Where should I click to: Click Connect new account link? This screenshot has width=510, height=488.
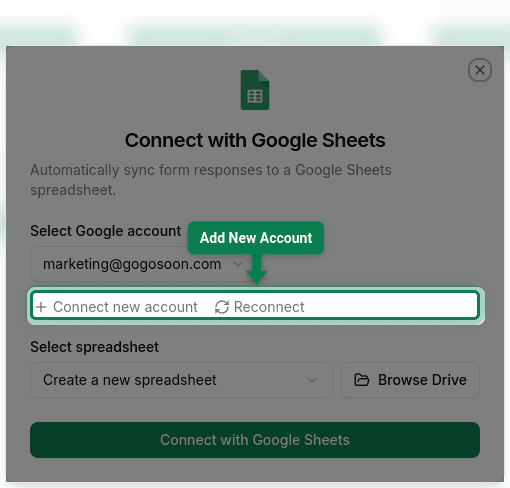click(x=117, y=307)
